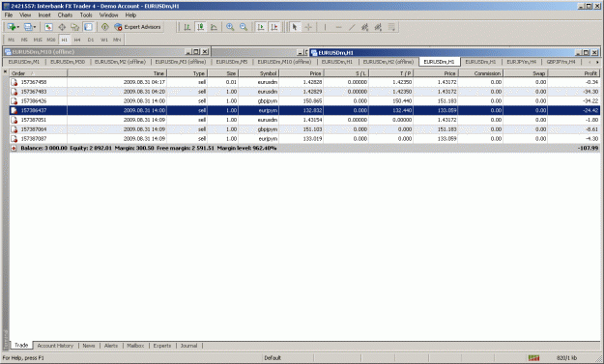604x364 pixels.
Task: Enable Expert Advisors button
Action: click(x=137, y=27)
